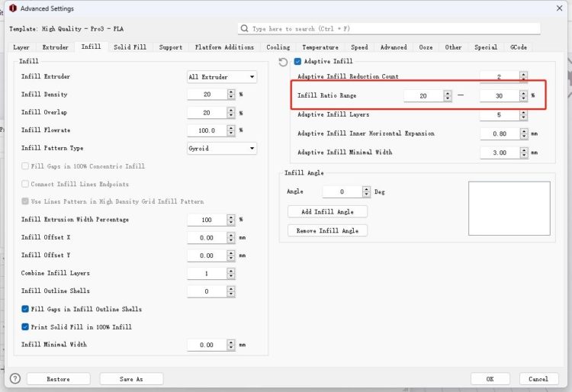Click the Infill Minimal Width value field
The height and width of the screenshot is (392, 572).
pyautogui.click(x=207, y=345)
